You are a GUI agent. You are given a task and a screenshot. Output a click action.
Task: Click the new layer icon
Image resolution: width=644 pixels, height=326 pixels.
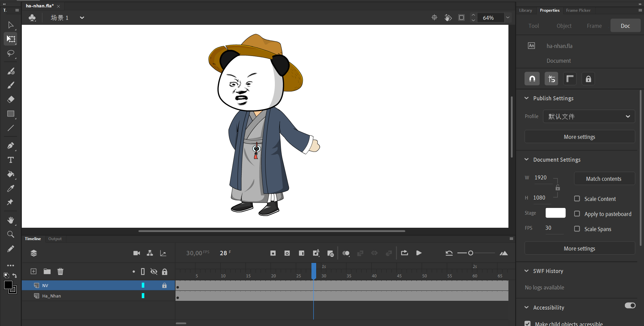coord(34,271)
